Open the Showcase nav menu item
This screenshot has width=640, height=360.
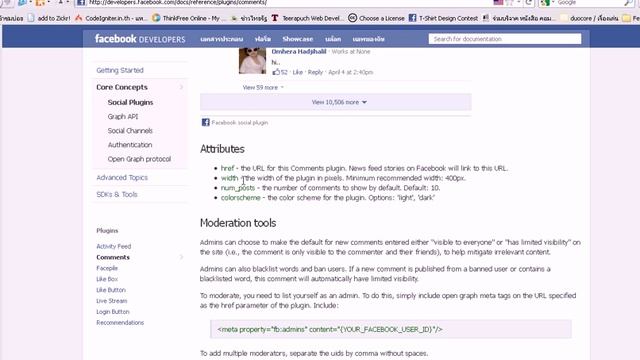298,39
